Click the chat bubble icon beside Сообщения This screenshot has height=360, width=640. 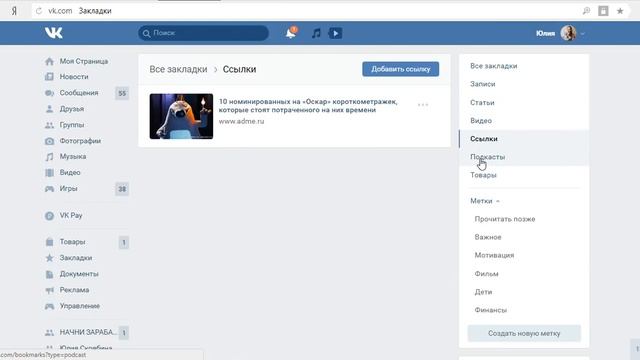pos(49,93)
